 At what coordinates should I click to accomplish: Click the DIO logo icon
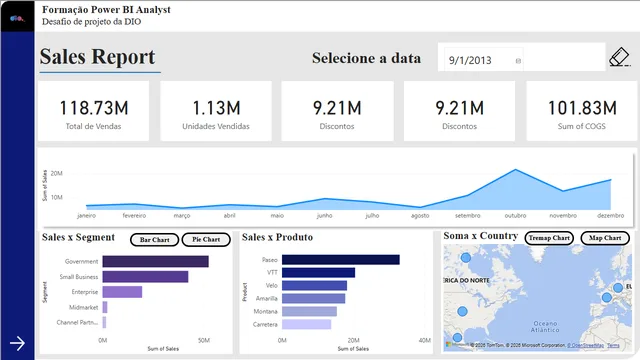17,18
